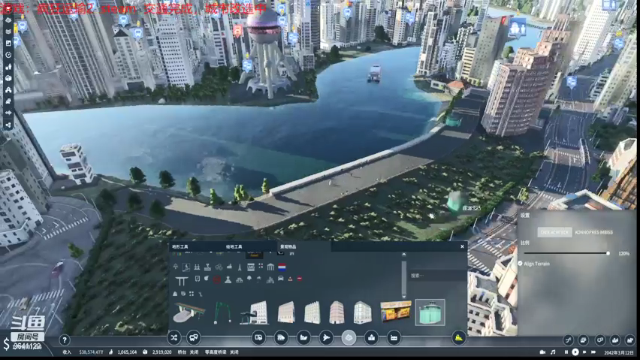The width and height of the screenshot is (640, 360).
Task: Toggle the music note sound icon
Action: [x=553, y=352]
